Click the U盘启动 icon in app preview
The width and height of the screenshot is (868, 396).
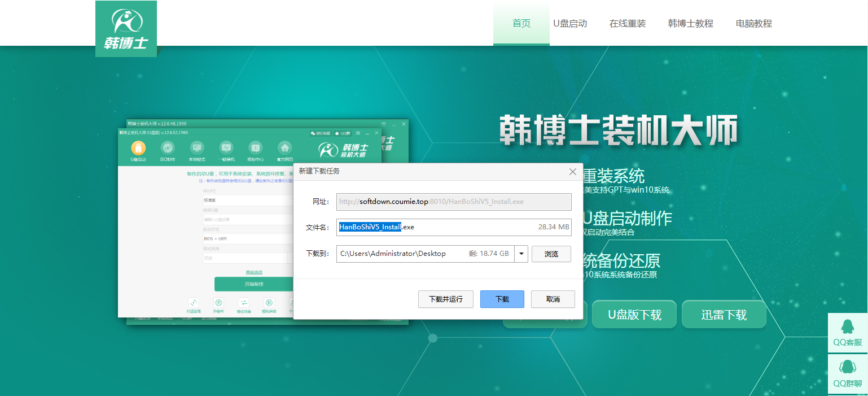tap(138, 148)
